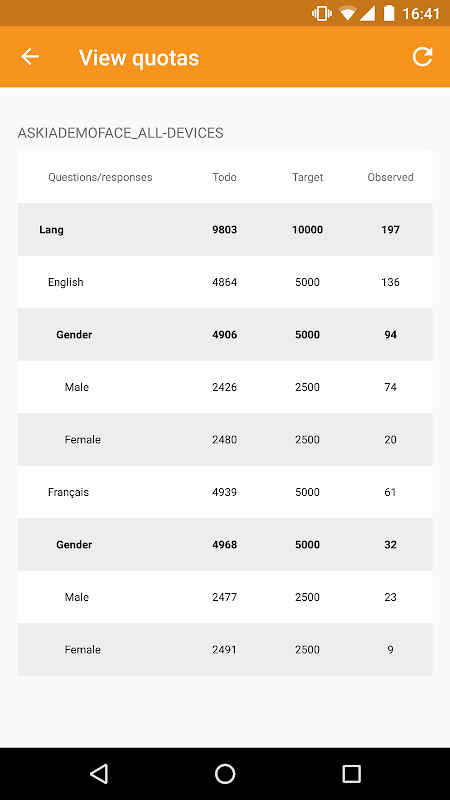
Task: Tap the Android back navigation button
Action: pyautogui.click(x=99, y=773)
